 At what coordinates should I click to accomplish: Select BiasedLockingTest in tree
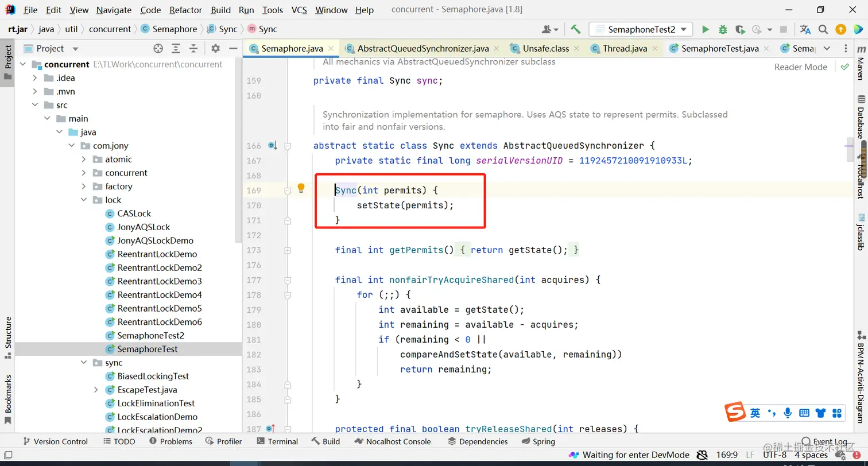point(153,376)
